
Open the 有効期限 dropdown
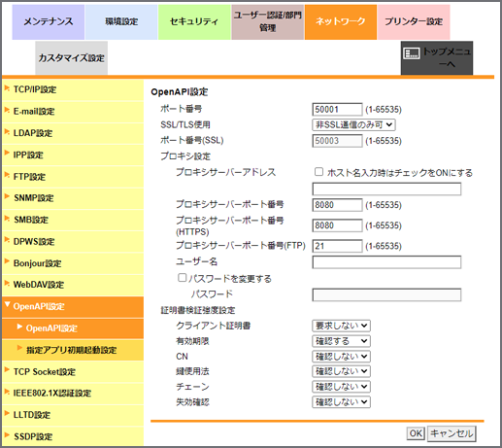point(341,341)
